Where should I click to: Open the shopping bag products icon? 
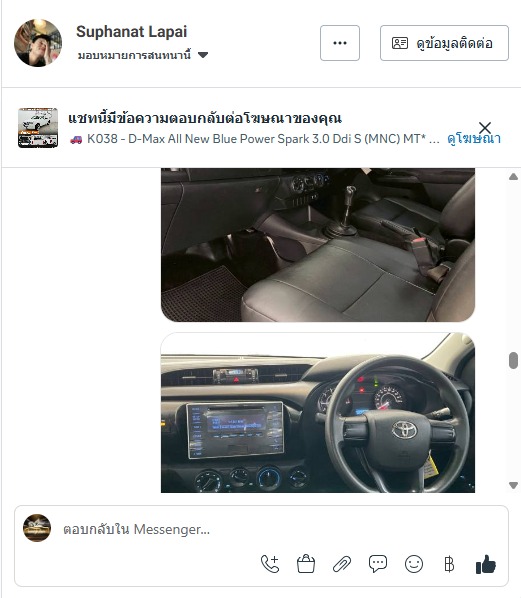[306, 564]
